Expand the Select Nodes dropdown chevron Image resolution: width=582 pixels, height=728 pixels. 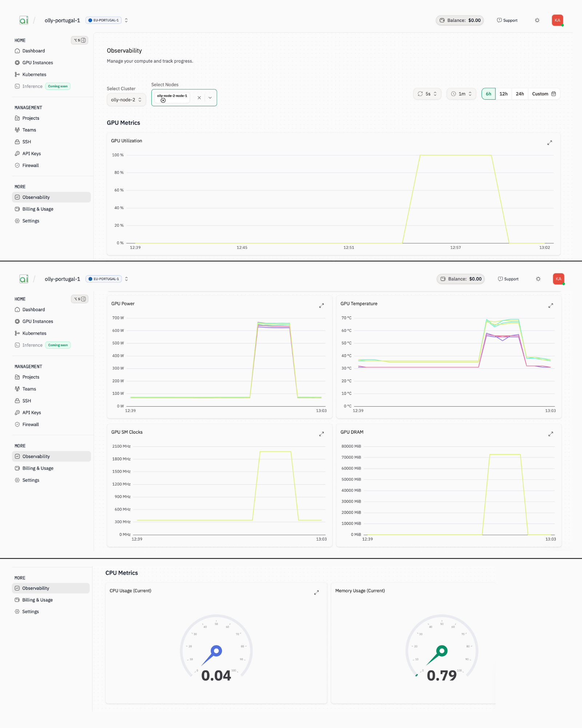tap(210, 98)
